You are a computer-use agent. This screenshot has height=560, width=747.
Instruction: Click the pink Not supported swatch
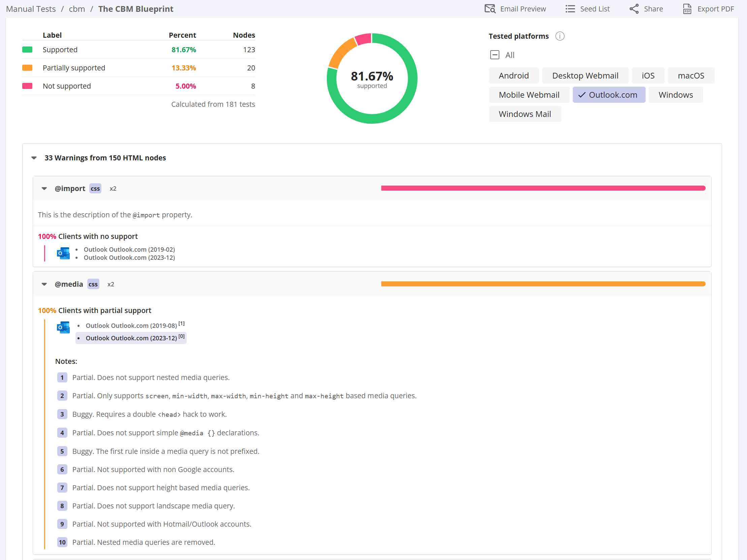[x=27, y=86]
